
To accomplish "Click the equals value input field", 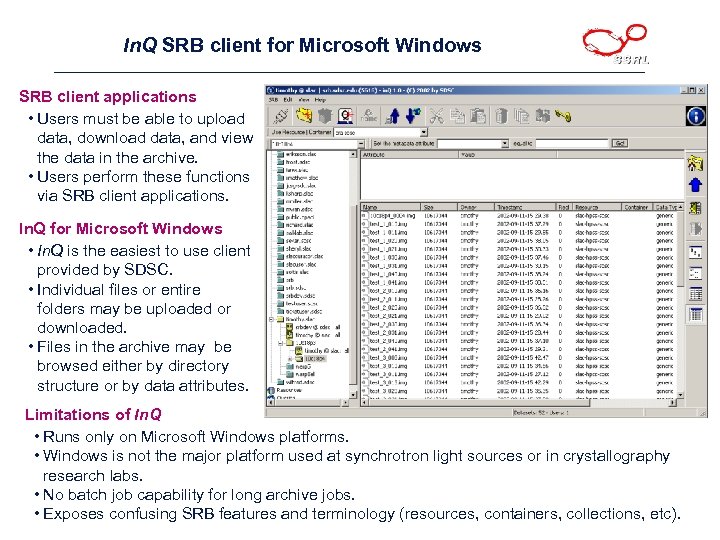I will pyautogui.click(x=572, y=144).
